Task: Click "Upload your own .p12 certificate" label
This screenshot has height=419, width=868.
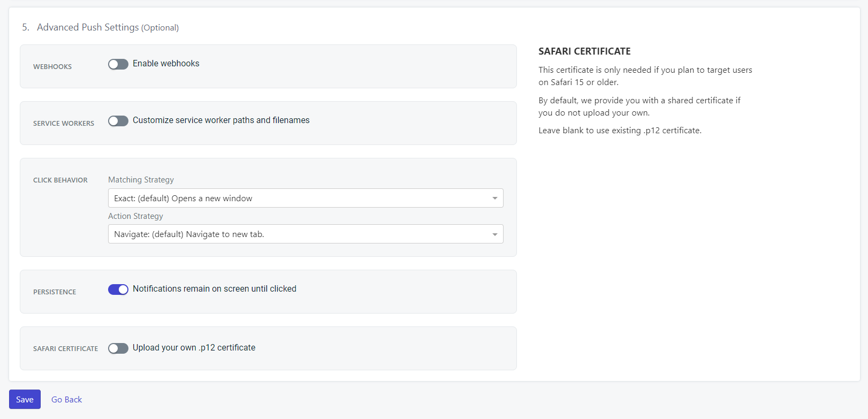Action: pyautogui.click(x=194, y=348)
